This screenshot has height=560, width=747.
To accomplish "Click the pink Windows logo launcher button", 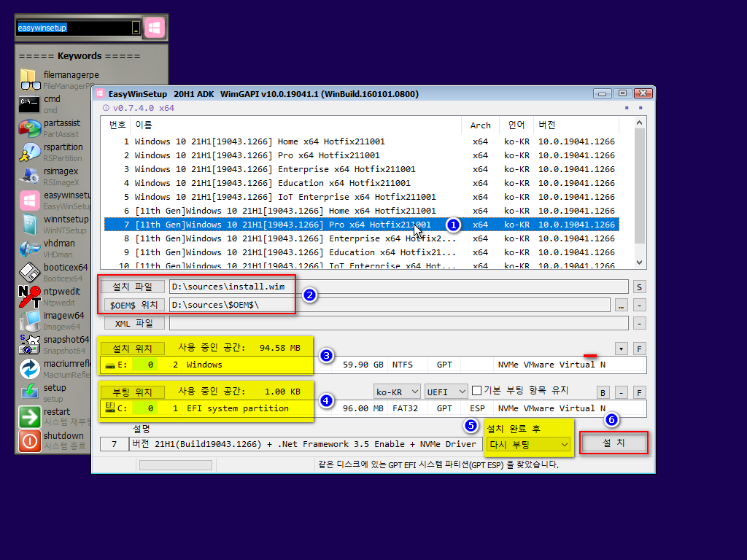I will point(154,28).
